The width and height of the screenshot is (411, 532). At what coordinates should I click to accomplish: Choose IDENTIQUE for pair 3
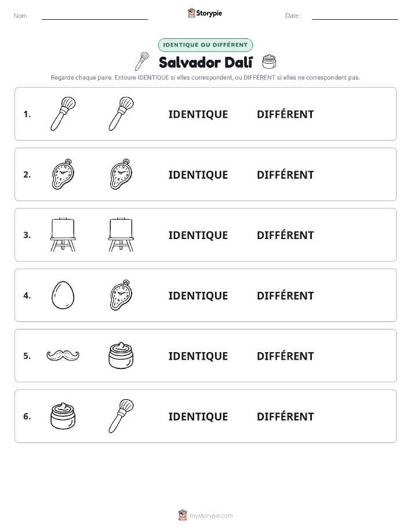[x=198, y=235]
